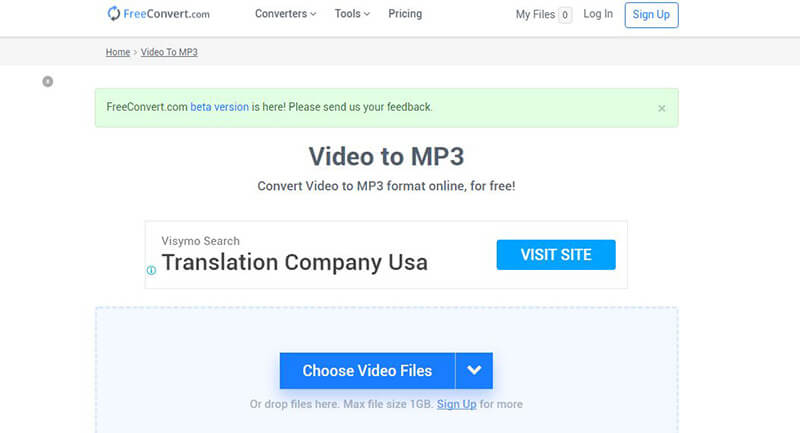Expand file source options arrow
800x433 pixels.
click(474, 371)
